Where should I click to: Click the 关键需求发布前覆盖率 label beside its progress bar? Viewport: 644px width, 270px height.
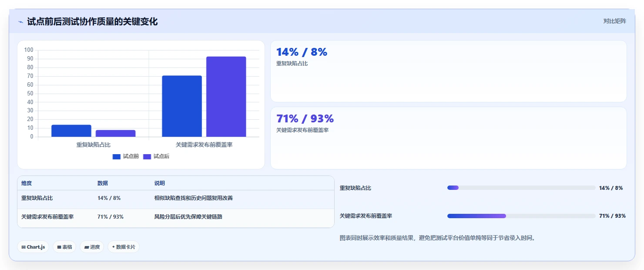point(366,216)
